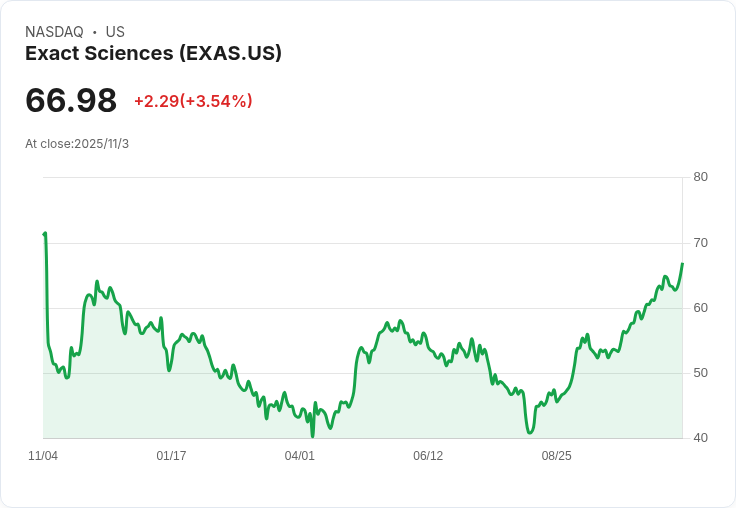
Task: Select the 06/12 x-axis date label
Action: tap(428, 456)
